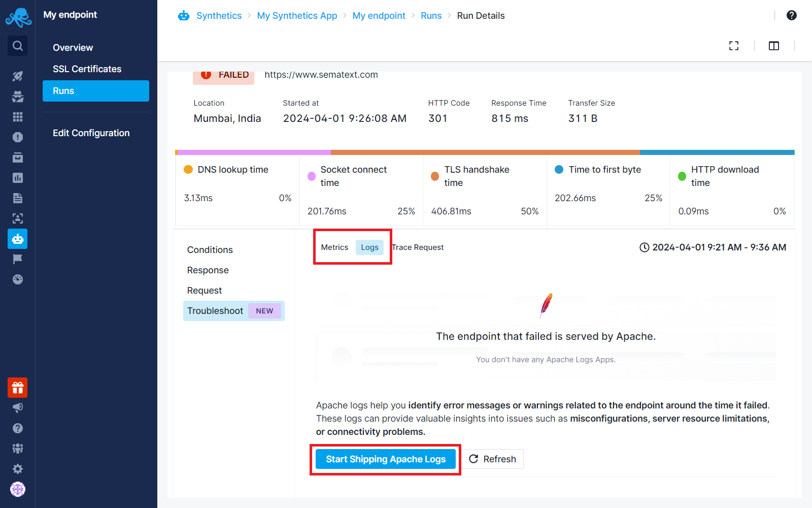Open the rocket icon in sidebar
This screenshot has height=508, width=812.
pos(18,76)
